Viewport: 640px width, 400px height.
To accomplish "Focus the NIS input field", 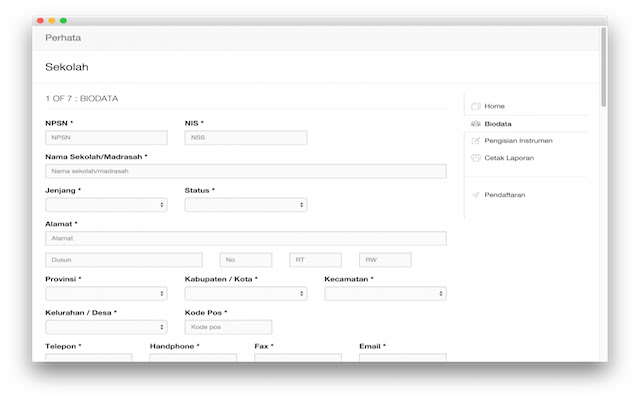I will (246, 138).
